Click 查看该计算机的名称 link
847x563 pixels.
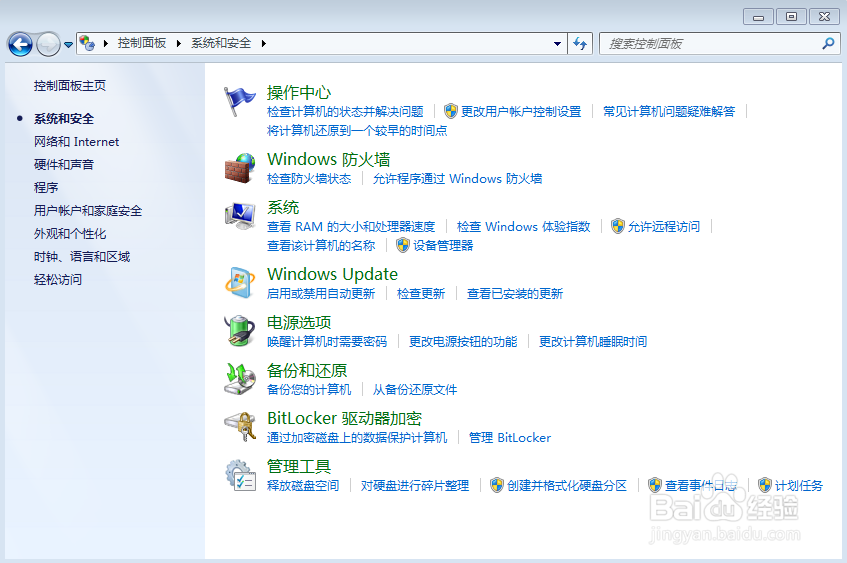point(321,245)
